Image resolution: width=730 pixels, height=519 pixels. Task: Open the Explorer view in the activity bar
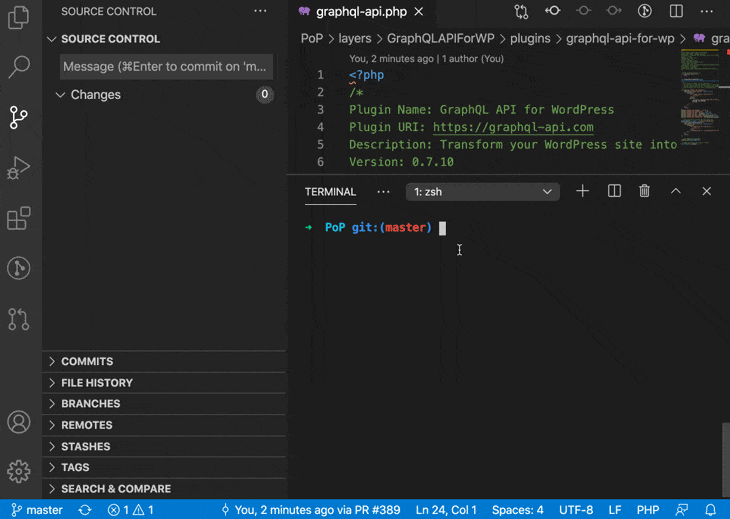coord(19,17)
